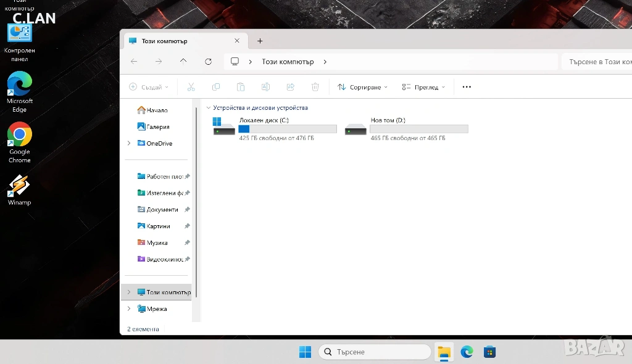Expand the Мрежа tree node

click(x=129, y=308)
